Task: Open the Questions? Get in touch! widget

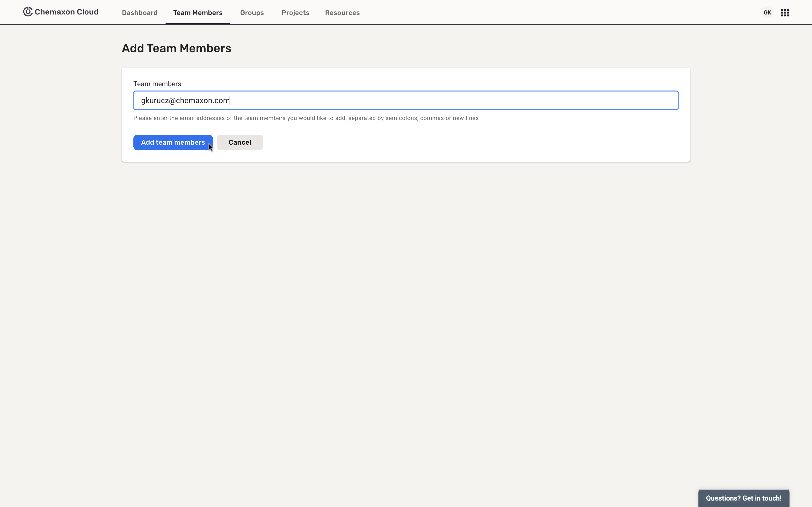Action: point(743,498)
